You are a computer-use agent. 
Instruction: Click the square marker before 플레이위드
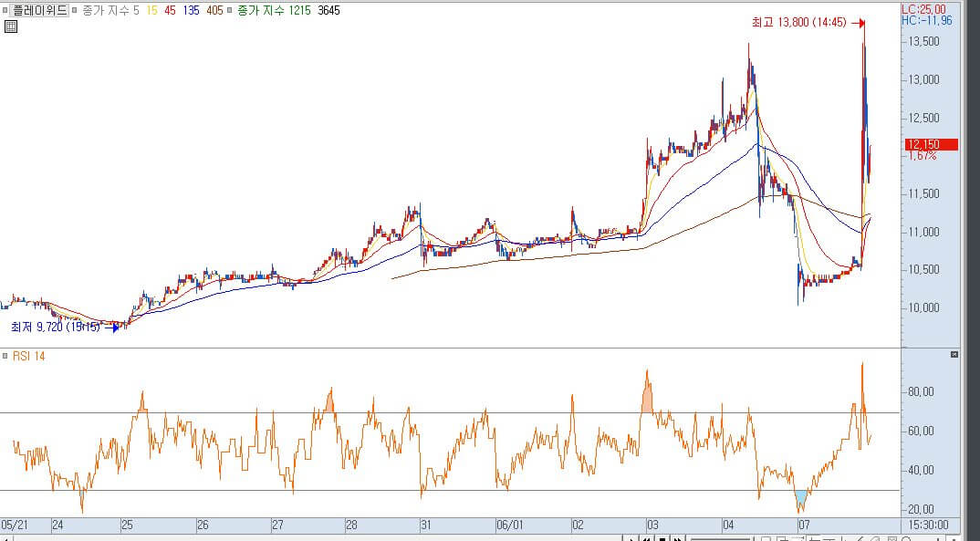coord(5,10)
